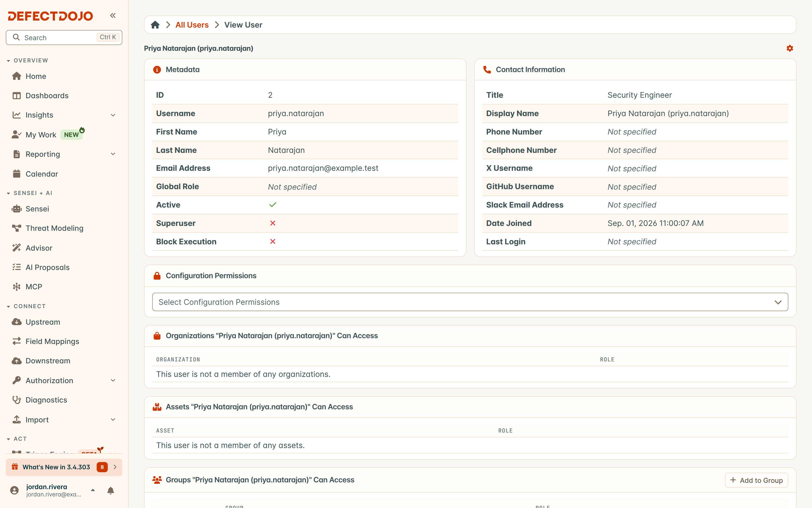
Task: Click the email priya.natarajan@example.test
Action: pos(323,168)
